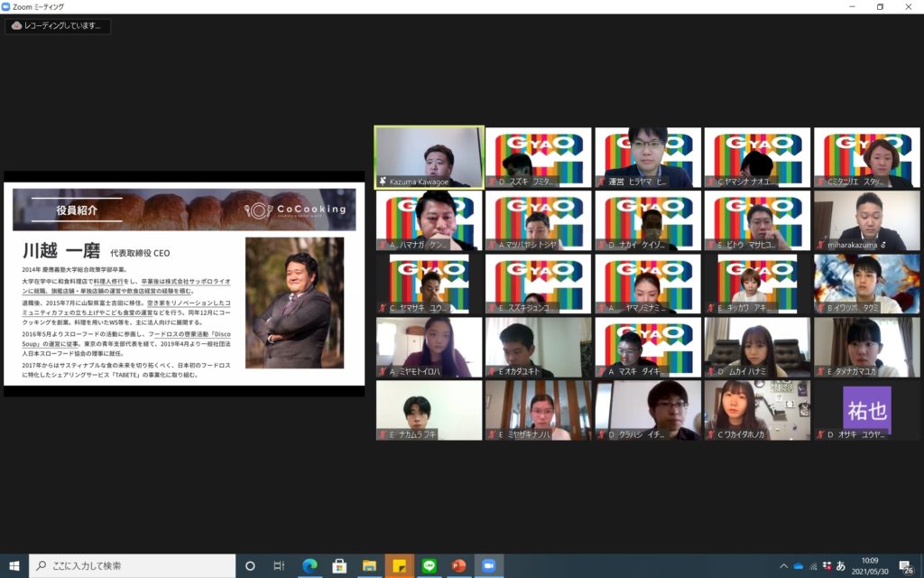Open Microsoft Store from the taskbar
The image size is (924, 578).
(339, 565)
